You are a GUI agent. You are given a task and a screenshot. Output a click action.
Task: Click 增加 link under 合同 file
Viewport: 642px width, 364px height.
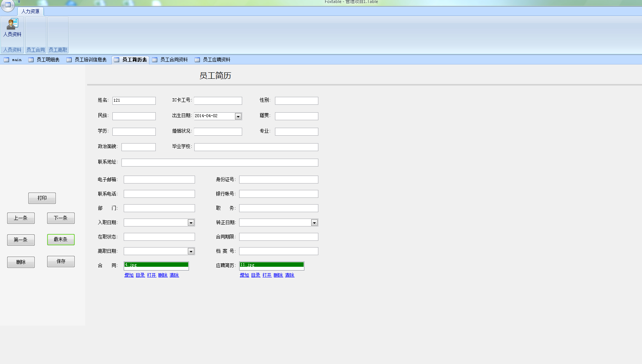click(x=129, y=275)
